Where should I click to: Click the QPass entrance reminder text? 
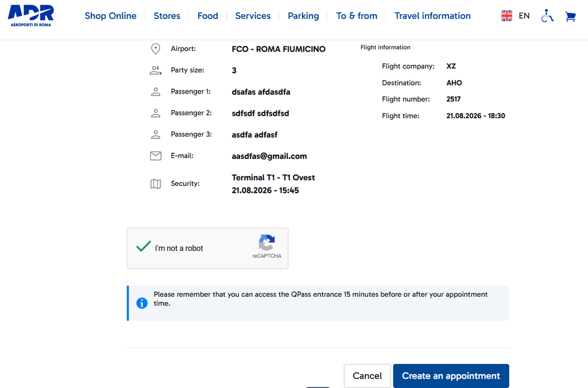[x=320, y=299]
